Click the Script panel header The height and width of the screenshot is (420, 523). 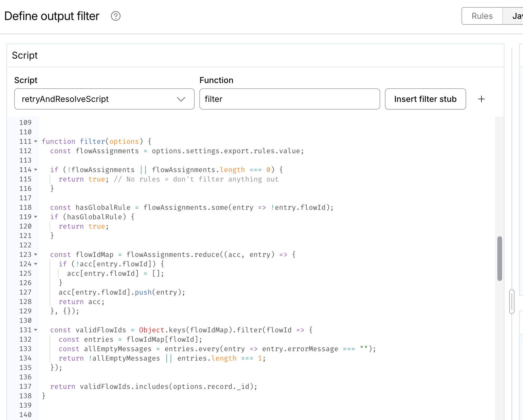(25, 55)
